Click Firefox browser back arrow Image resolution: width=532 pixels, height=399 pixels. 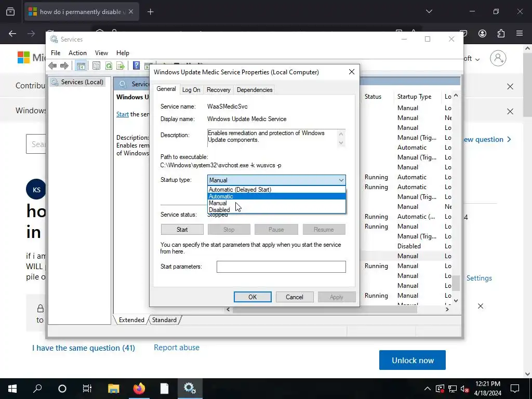[12, 33]
